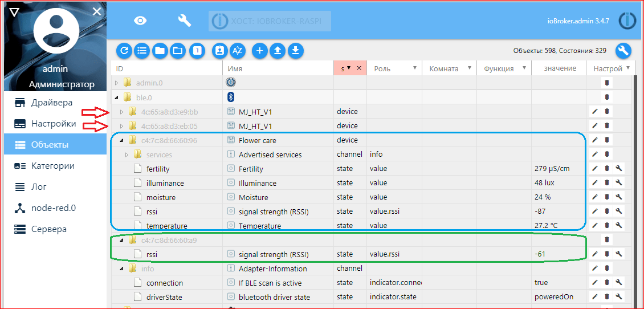Toggle the eye view icon in header

click(x=140, y=21)
